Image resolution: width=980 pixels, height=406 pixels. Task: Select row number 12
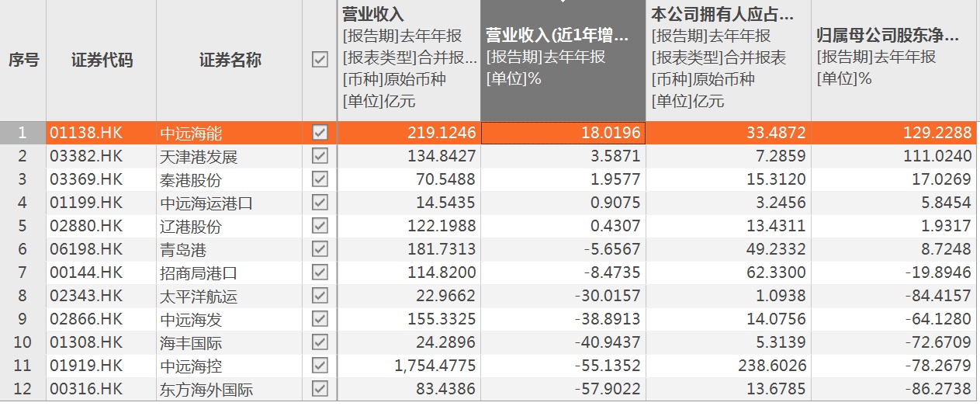click(23, 389)
